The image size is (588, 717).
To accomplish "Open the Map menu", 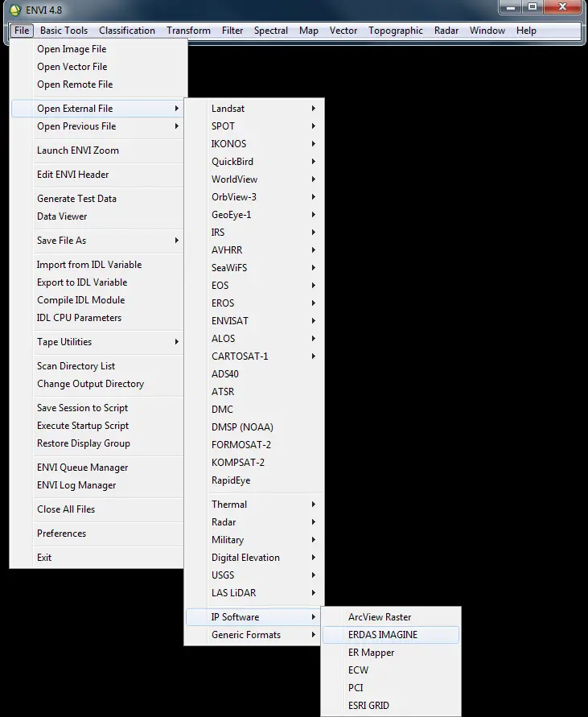I will [309, 31].
